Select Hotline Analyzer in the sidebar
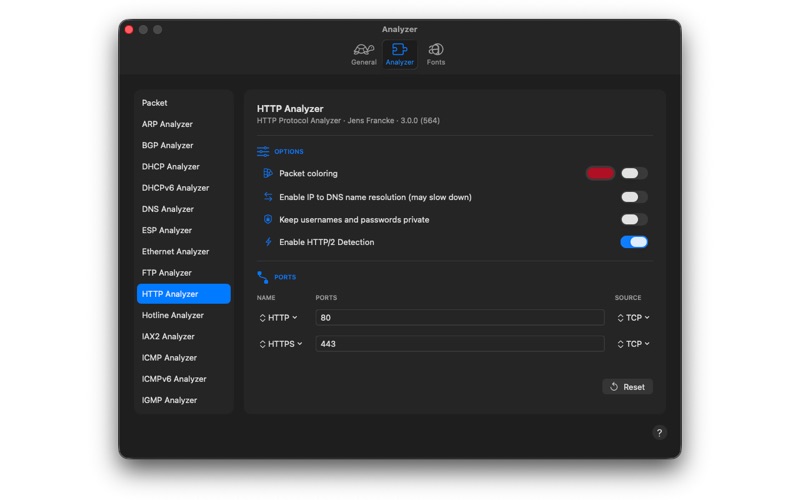This screenshot has height=500, width=800. 184,315
